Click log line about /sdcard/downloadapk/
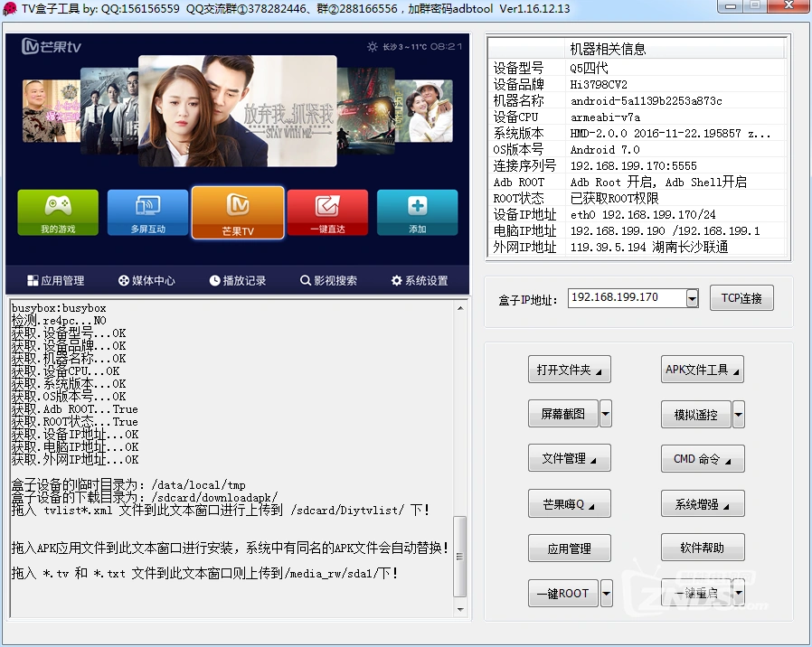This screenshot has width=812, height=647. click(145, 497)
